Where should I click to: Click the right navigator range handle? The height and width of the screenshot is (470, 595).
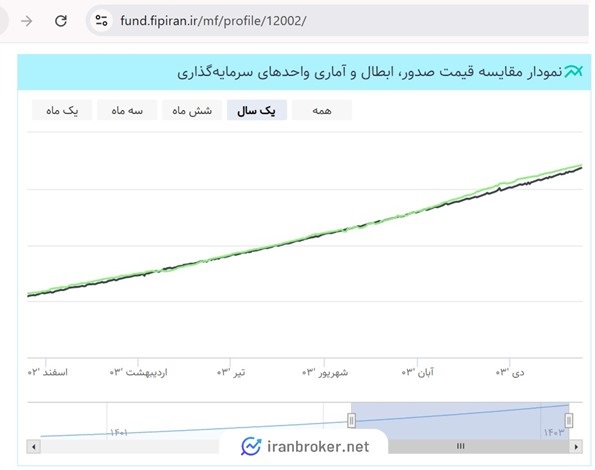568,420
